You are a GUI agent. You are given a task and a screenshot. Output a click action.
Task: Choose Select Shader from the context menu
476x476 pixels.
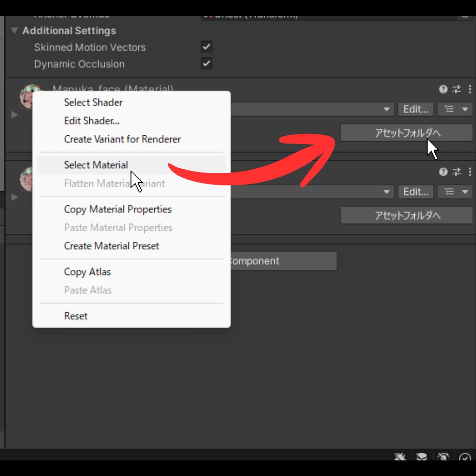click(x=93, y=102)
